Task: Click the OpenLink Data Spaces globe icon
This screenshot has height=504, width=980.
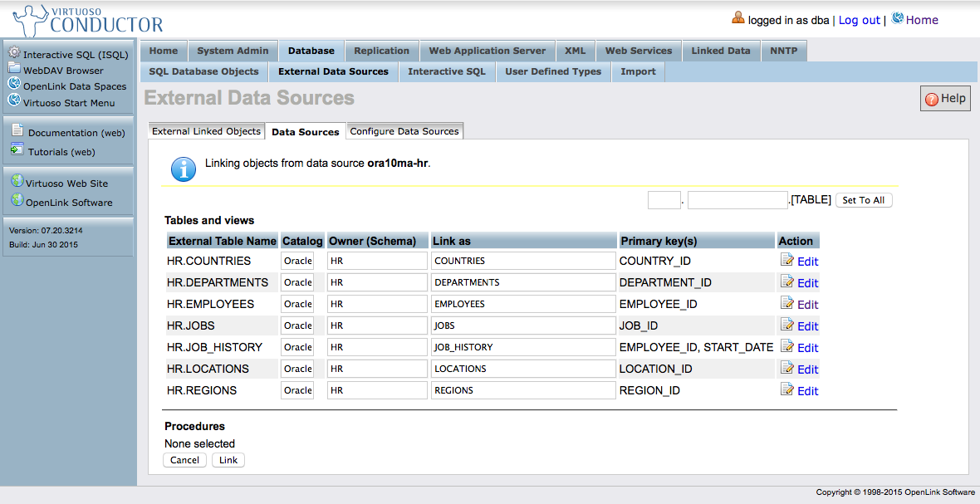Action: pyautogui.click(x=14, y=84)
